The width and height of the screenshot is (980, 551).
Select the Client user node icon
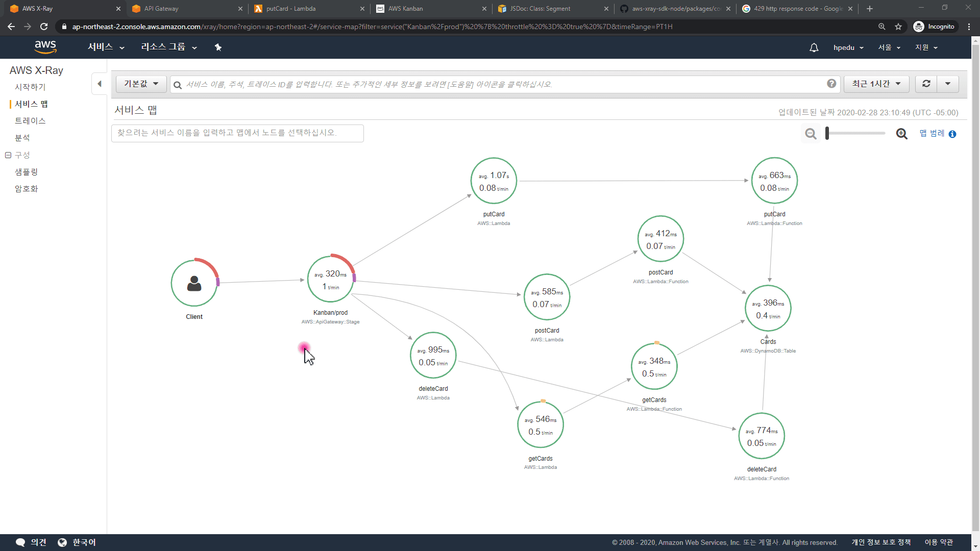pyautogui.click(x=194, y=283)
